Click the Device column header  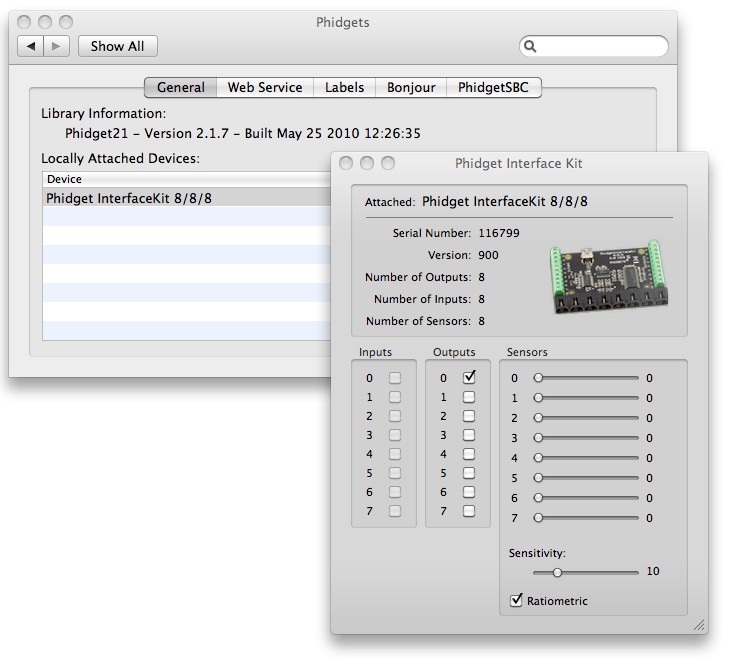187,179
